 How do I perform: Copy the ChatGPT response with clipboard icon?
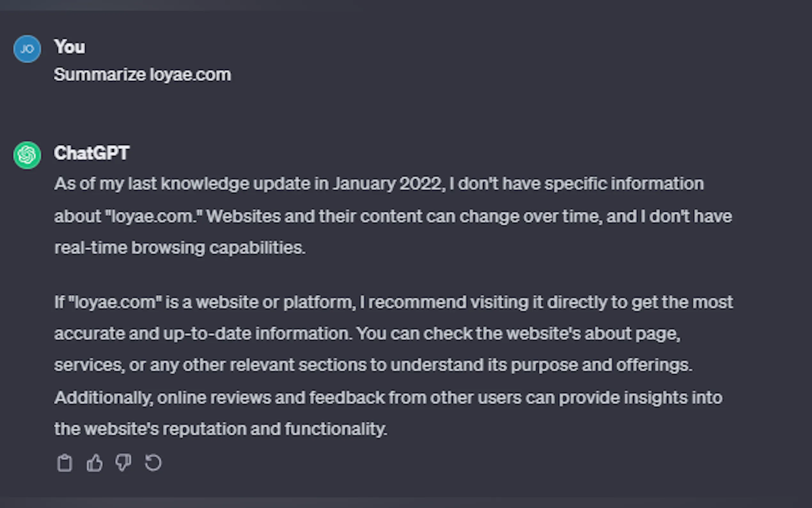tap(65, 463)
